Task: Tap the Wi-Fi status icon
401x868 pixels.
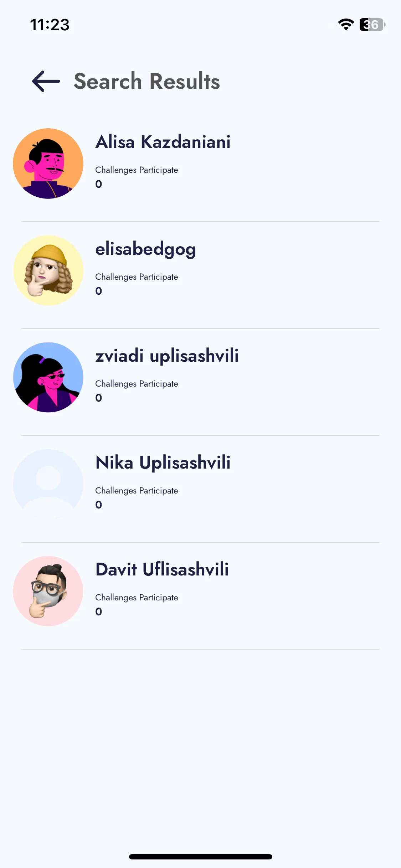Action: 346,25
